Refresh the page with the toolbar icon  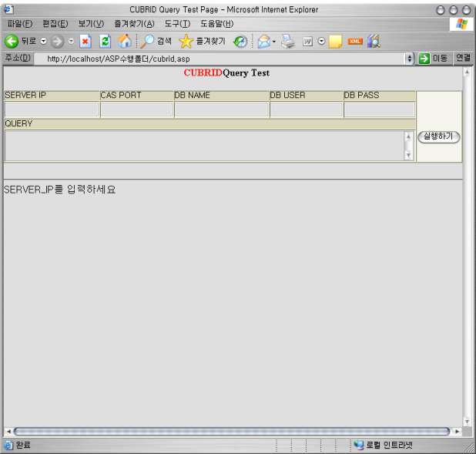(106, 41)
